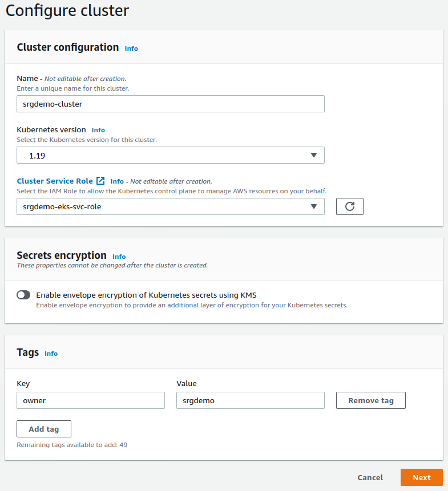
Task: Enable envelope encryption toggle for KMS
Action: 23,295
